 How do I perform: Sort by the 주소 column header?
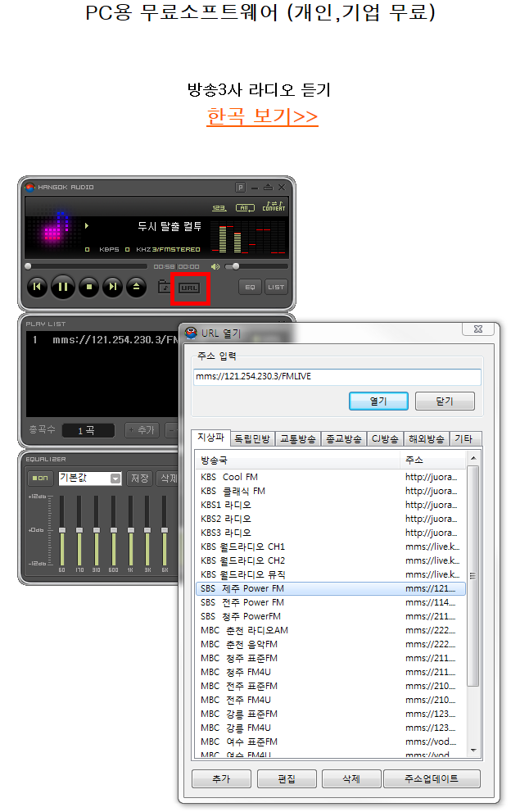433,460
